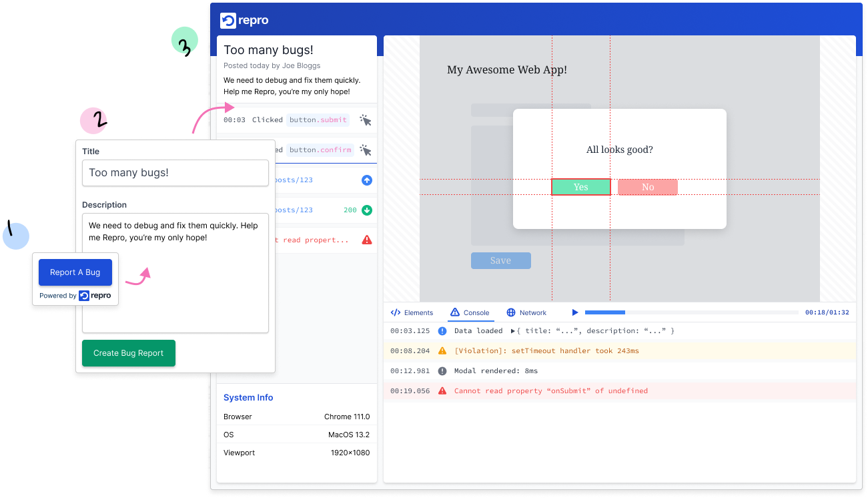Image resolution: width=868 pixels, height=498 pixels.
Task: Expand the Data loaded object triangle
Action: [512, 331]
